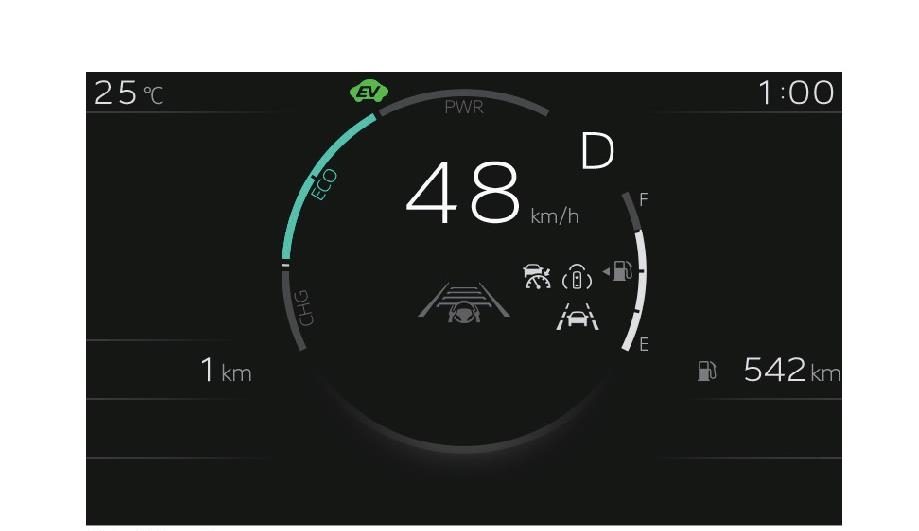The image size is (919, 531).
Task: Select the 48 km/h speed readout
Action: [491, 193]
